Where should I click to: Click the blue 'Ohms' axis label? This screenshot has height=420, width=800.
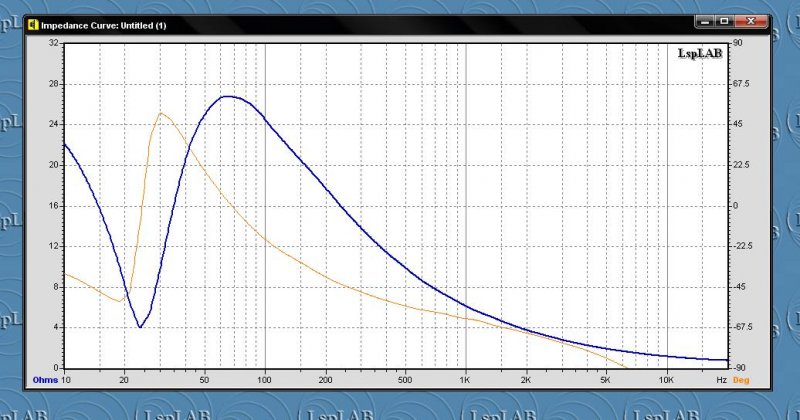(45, 380)
